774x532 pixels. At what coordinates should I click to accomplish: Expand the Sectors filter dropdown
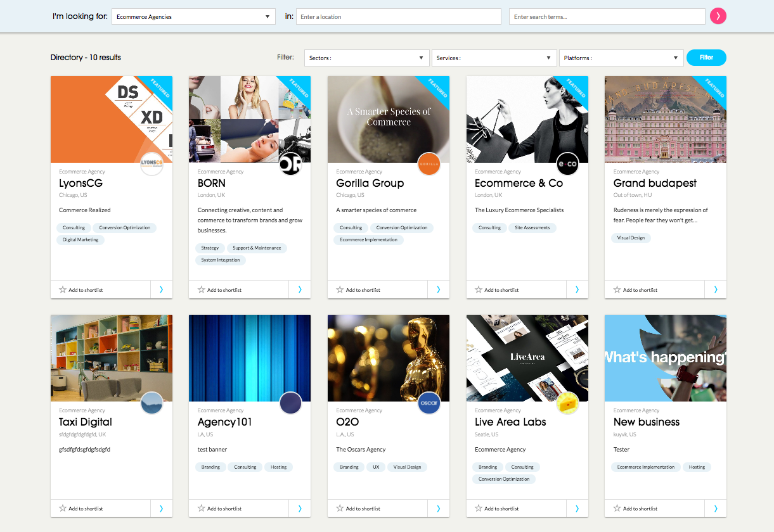click(366, 58)
